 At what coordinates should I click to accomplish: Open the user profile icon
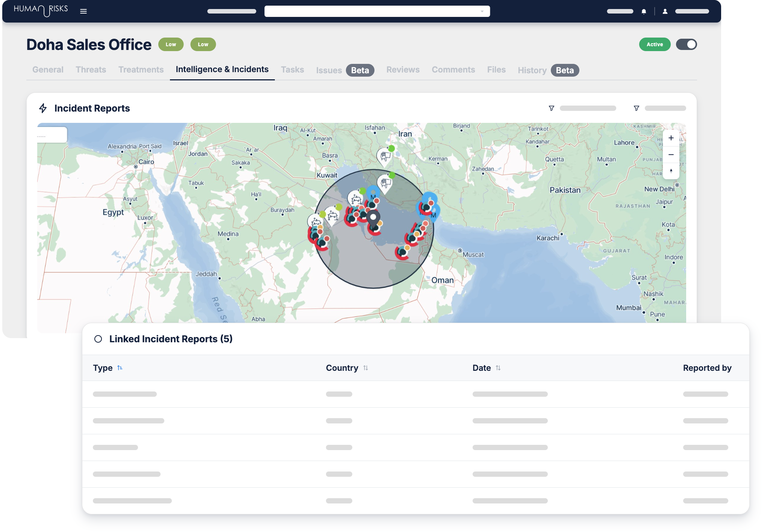[665, 12]
